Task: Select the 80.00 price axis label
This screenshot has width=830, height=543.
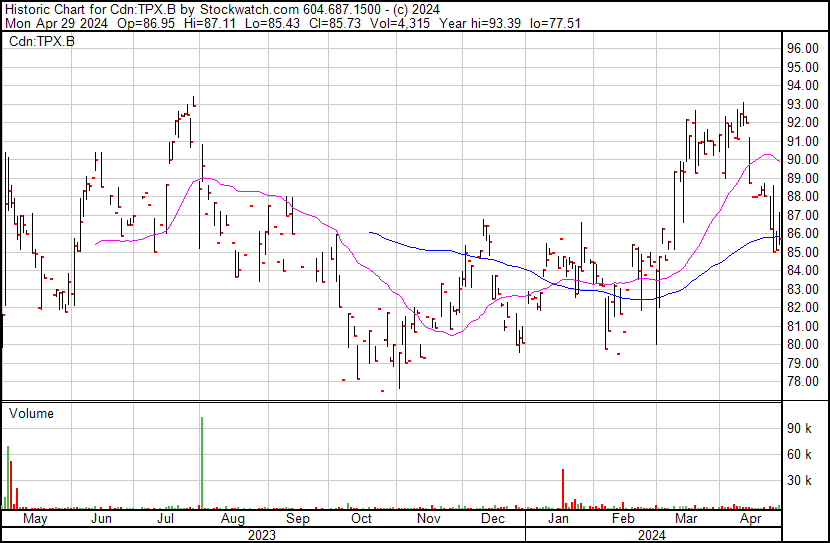Action: [x=803, y=345]
